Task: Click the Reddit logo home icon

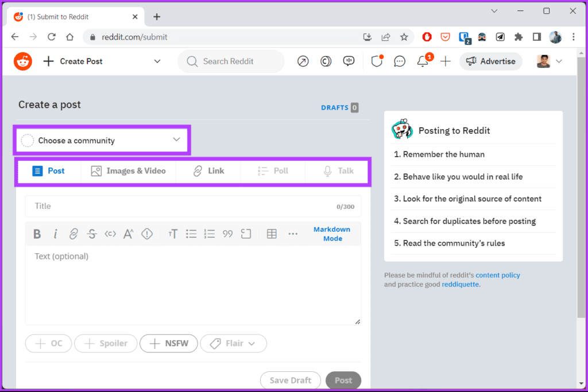Action: coord(23,61)
